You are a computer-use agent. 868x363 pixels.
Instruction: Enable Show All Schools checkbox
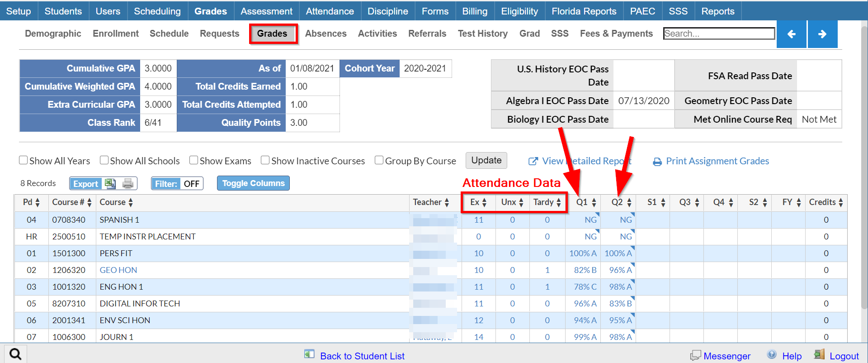[104, 160]
